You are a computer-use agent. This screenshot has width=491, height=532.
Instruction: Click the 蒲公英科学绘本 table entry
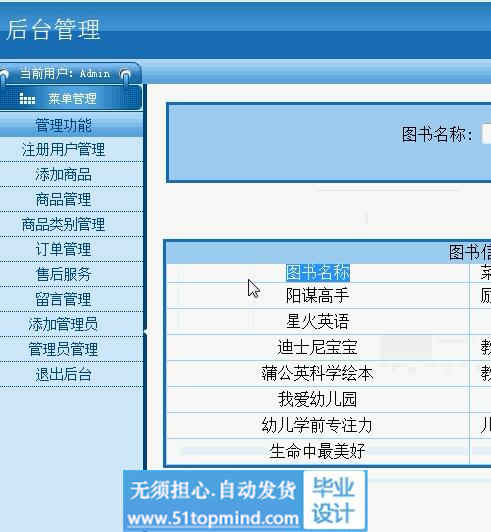pyautogui.click(x=317, y=374)
